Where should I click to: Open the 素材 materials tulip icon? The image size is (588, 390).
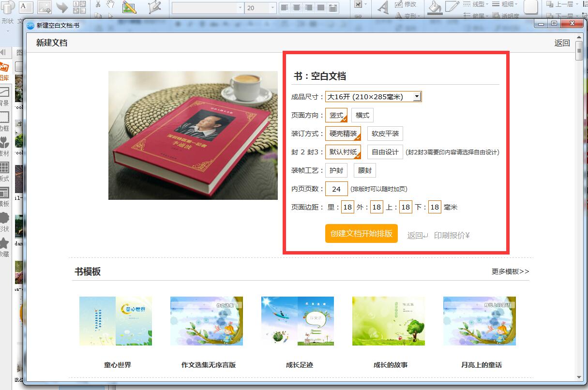pos(4,143)
